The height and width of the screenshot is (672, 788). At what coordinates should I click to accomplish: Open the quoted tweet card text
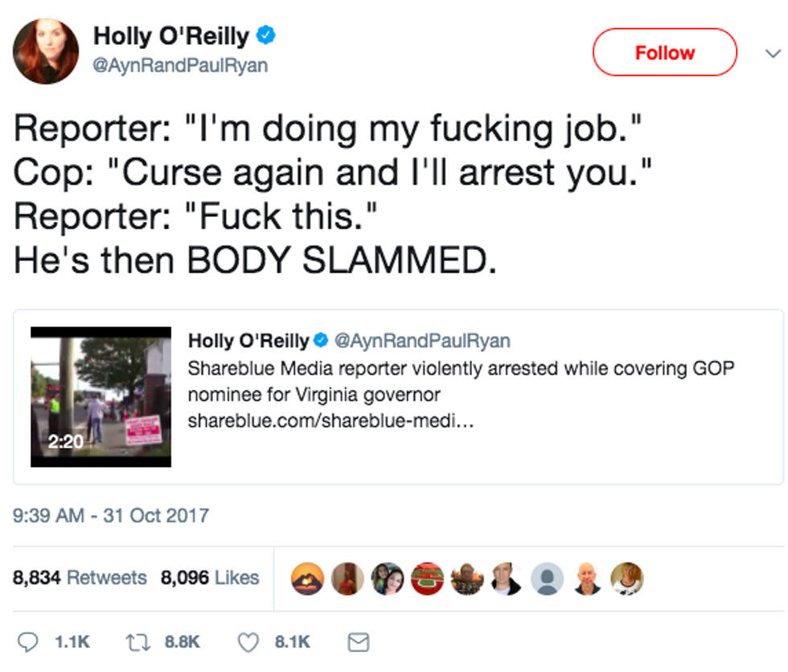tap(461, 381)
